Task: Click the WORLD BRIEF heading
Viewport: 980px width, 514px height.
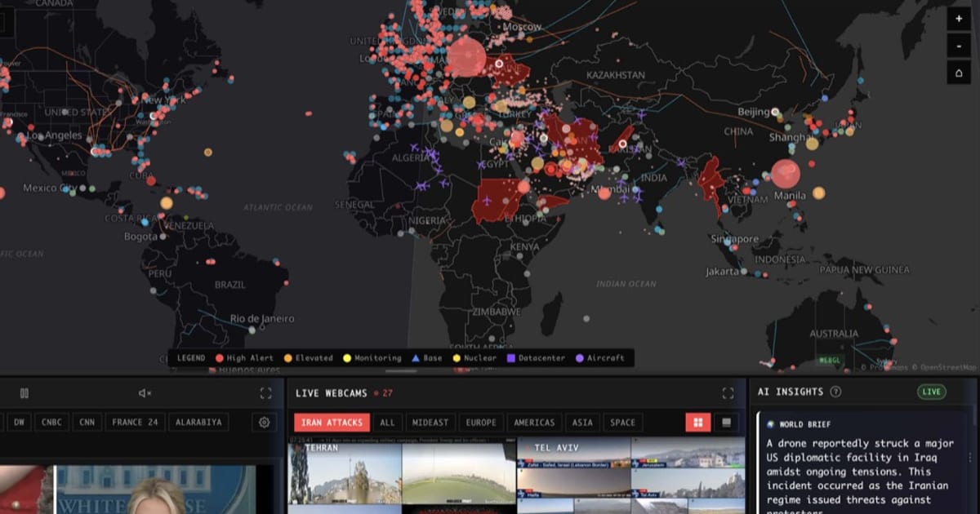Action: [806, 425]
